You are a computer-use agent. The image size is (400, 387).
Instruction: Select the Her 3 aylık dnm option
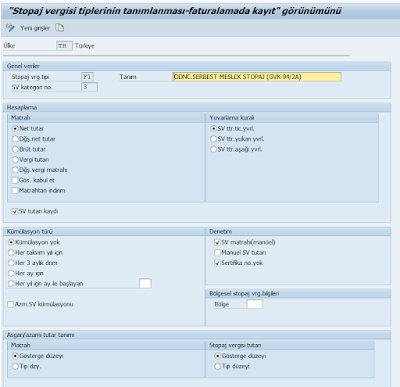point(11,263)
